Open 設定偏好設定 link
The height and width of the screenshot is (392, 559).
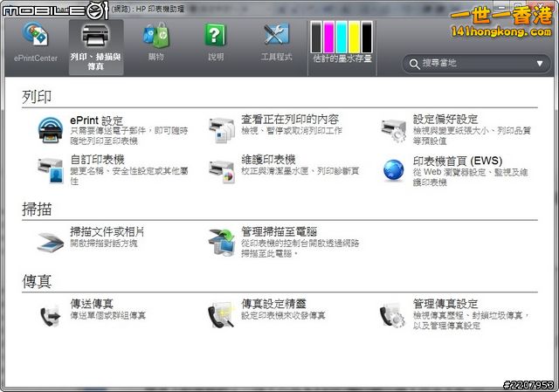click(x=445, y=120)
